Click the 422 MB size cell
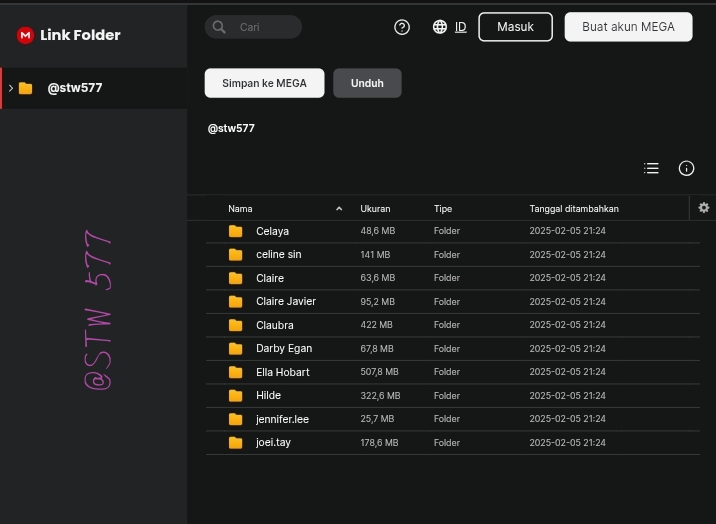The width and height of the screenshot is (716, 524). 376,325
